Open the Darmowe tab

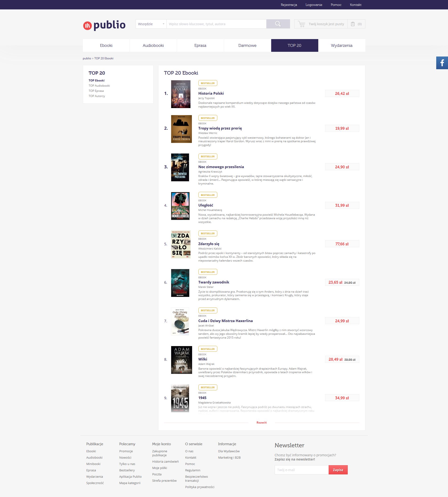247,45
